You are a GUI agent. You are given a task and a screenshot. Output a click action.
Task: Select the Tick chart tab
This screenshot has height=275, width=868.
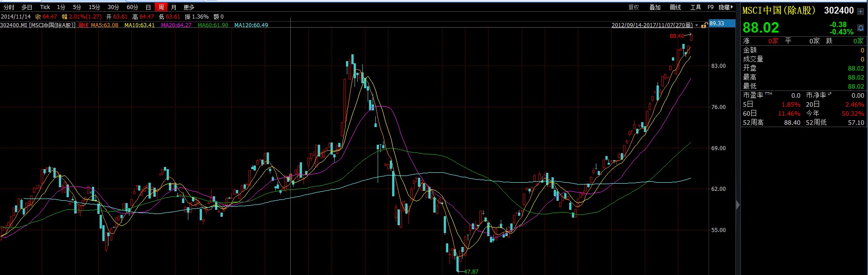[x=45, y=7]
